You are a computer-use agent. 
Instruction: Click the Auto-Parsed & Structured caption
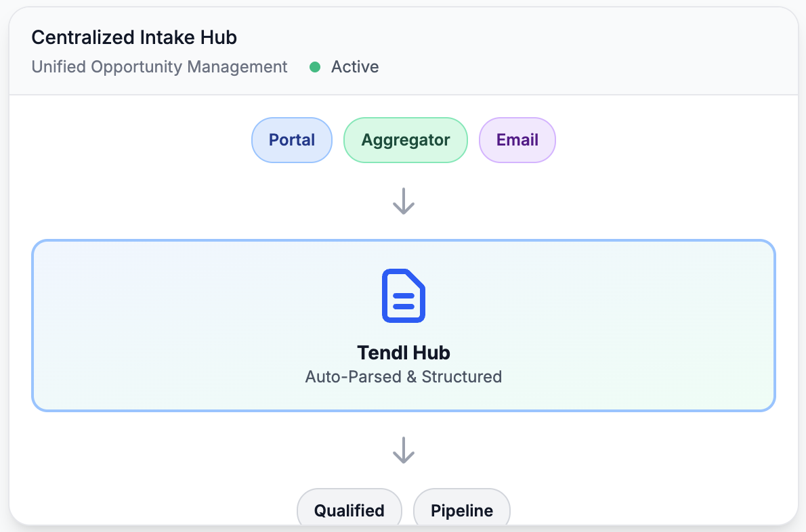pyautogui.click(x=404, y=376)
